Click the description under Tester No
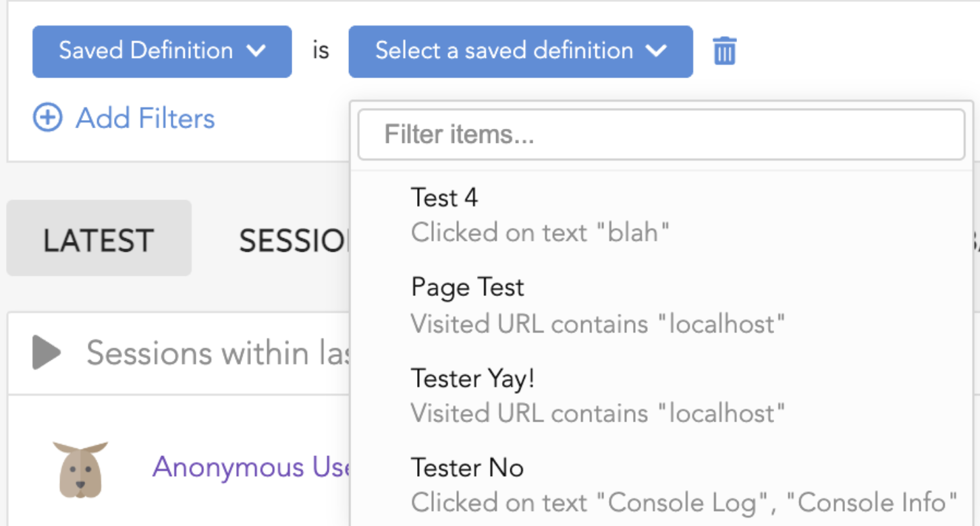This screenshot has height=526, width=980. tap(684, 502)
